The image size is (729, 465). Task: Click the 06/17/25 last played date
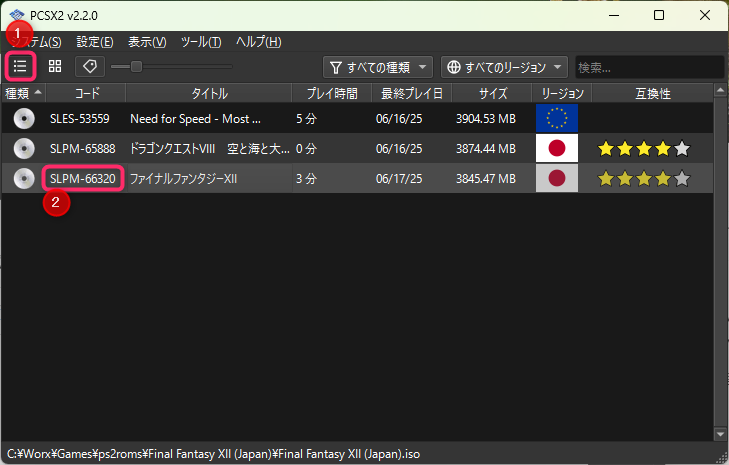pyautogui.click(x=399, y=179)
